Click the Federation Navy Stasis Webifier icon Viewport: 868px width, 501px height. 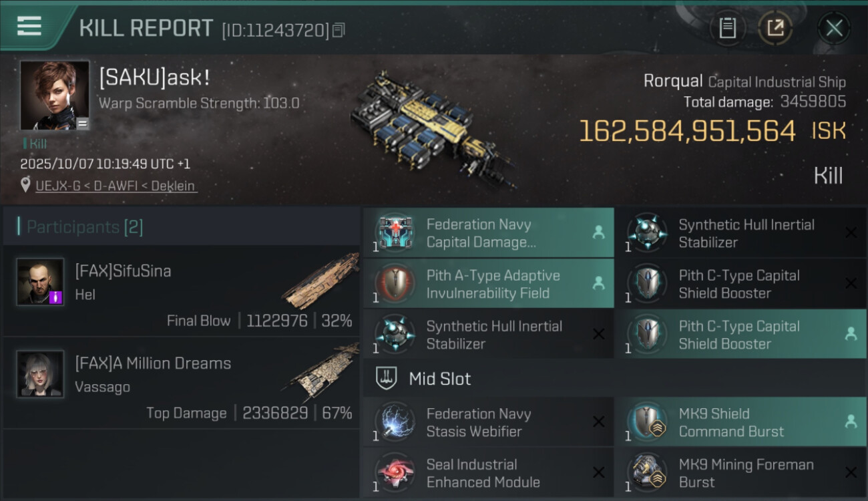click(395, 422)
